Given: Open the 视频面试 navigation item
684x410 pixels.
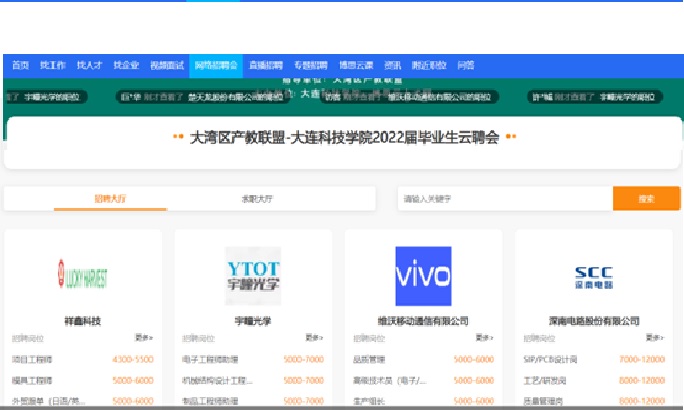Looking at the screenshot, I should [x=168, y=65].
